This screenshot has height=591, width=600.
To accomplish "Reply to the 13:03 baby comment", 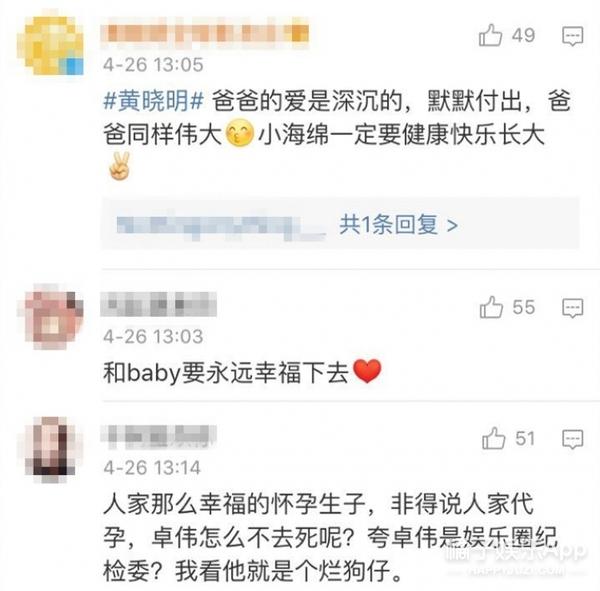I will tap(572, 308).
